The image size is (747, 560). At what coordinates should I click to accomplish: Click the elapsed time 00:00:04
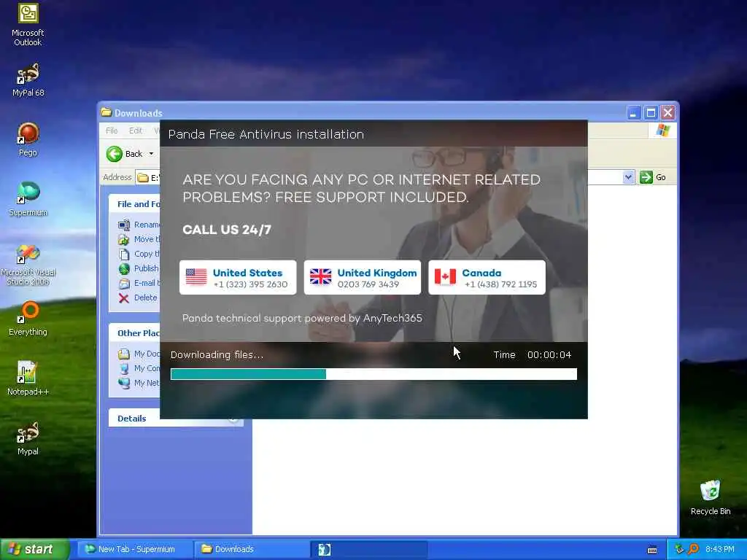click(x=549, y=355)
